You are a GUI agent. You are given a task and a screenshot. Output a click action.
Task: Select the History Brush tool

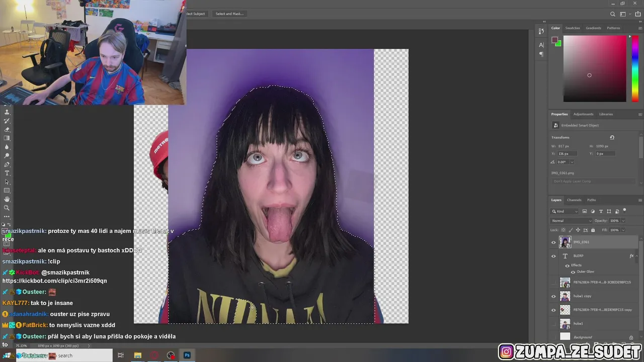[x=7, y=121]
